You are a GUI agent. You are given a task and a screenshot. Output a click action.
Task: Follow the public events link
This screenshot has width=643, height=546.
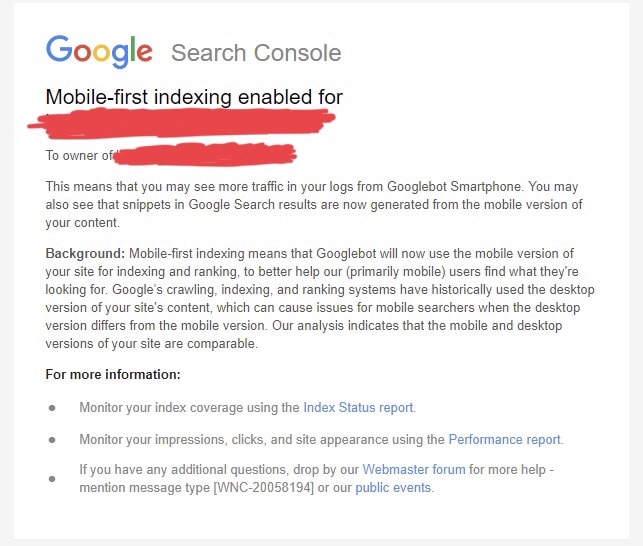pos(393,488)
